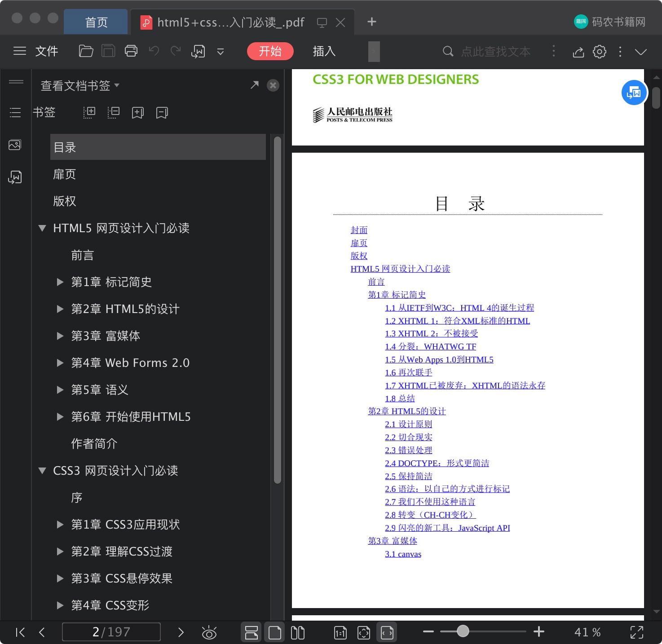Switch to the 首页 tab

coord(96,22)
